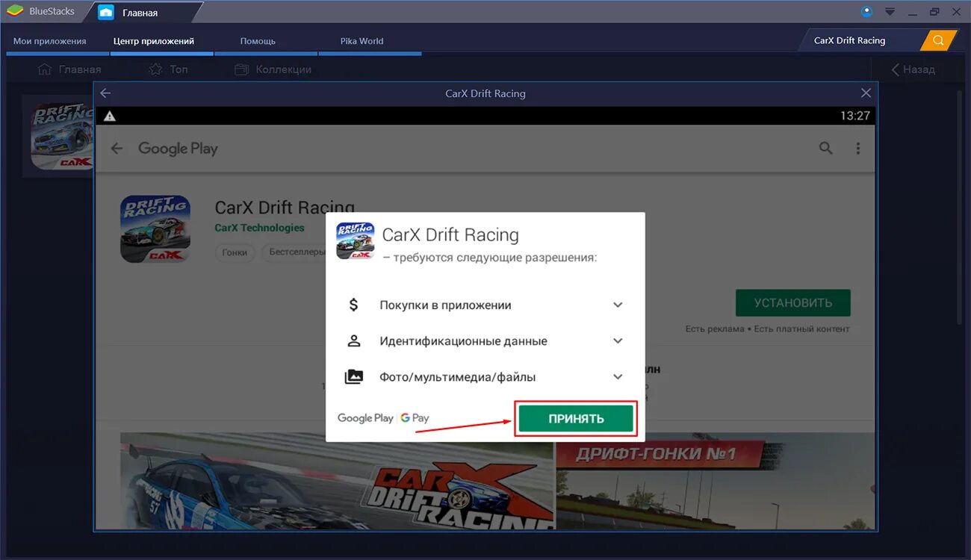971x560 pixels.
Task: Open the account profile icon in title bar
Action: click(x=866, y=11)
